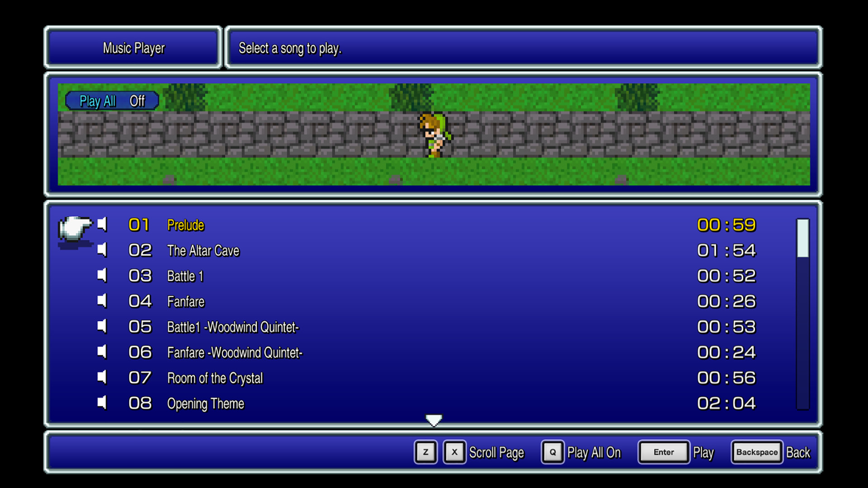Click the character sprite walking on the road
The width and height of the screenshot is (868, 488).
pos(434,135)
